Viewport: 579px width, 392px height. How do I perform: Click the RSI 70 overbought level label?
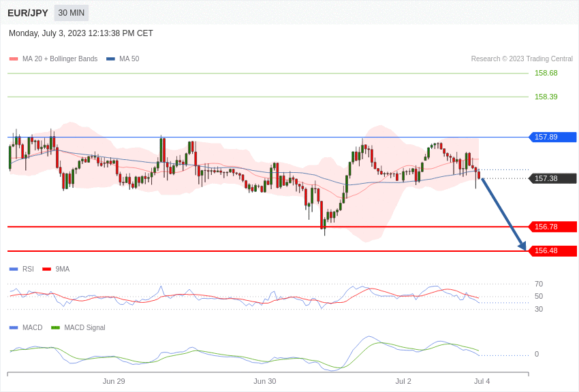539,284
